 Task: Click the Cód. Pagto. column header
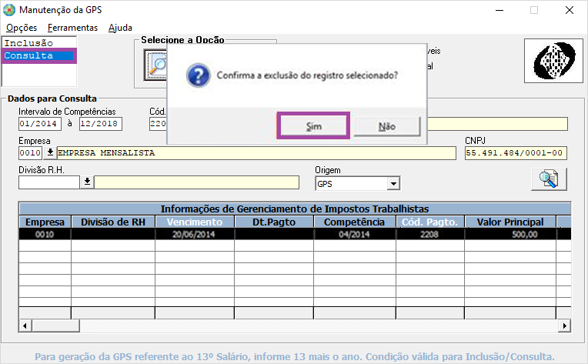[x=429, y=222]
